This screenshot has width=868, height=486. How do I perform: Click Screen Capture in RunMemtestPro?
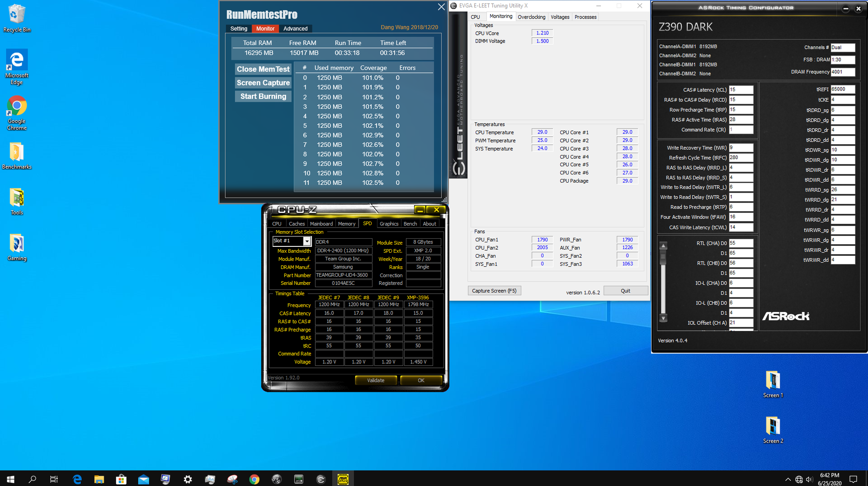(263, 83)
